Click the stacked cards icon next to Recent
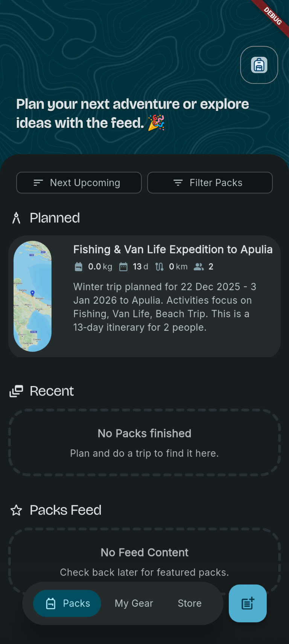Viewport: 289px width, 644px height. [x=16, y=391]
